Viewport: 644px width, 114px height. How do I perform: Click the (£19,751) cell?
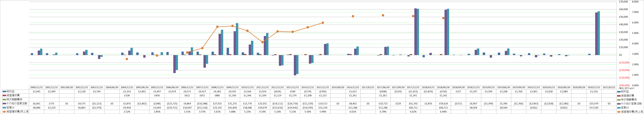coord(172,108)
